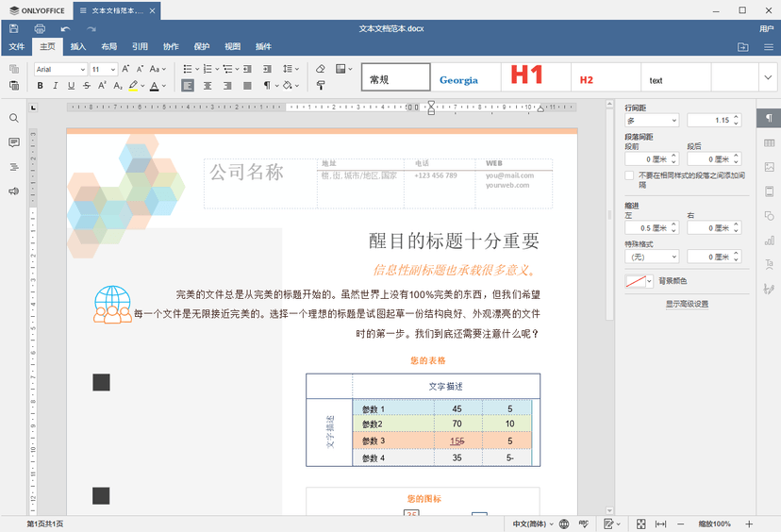Screen dimensions: 781x532
Task: Open Navigation headings panel in left sidebar
Action: (14, 167)
